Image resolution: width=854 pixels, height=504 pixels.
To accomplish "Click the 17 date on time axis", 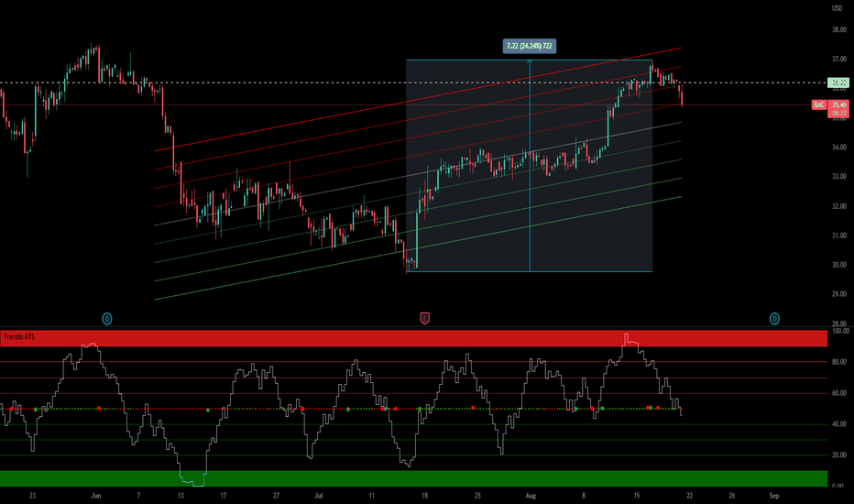I will tap(224, 496).
